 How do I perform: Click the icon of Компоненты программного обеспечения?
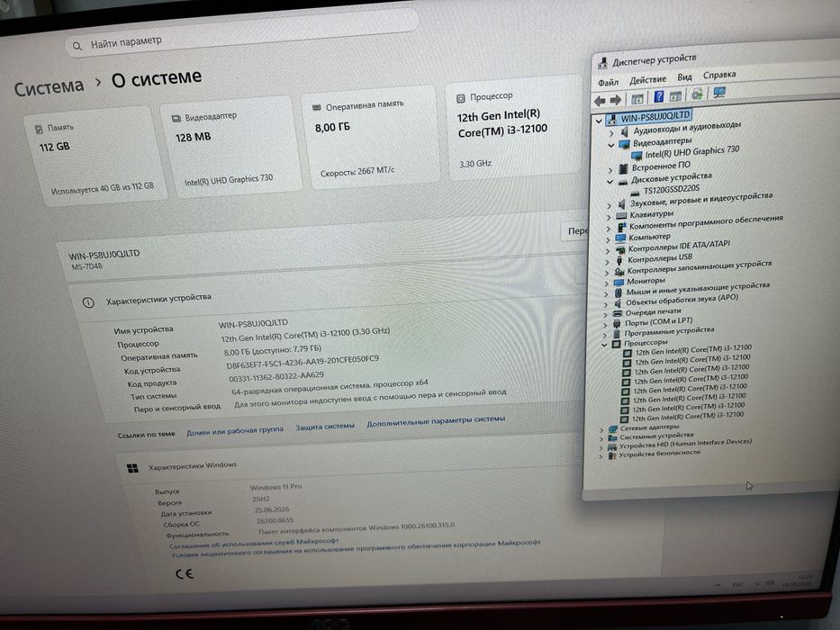(621, 227)
